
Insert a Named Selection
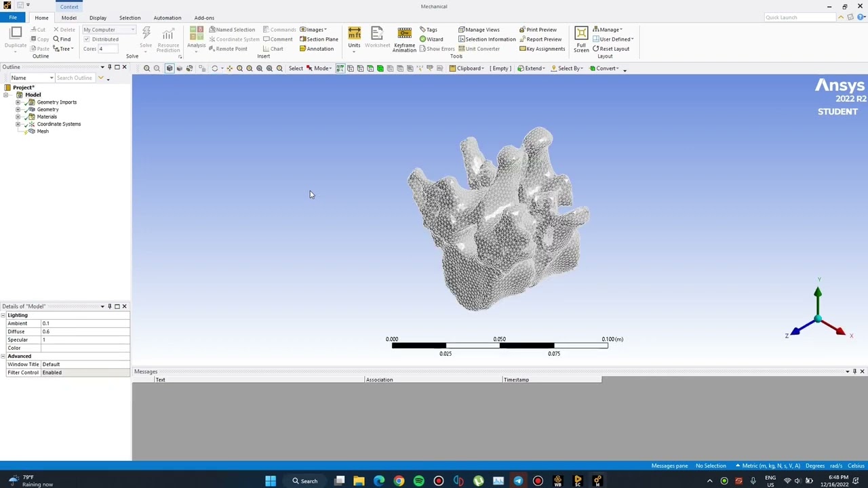tap(232, 30)
